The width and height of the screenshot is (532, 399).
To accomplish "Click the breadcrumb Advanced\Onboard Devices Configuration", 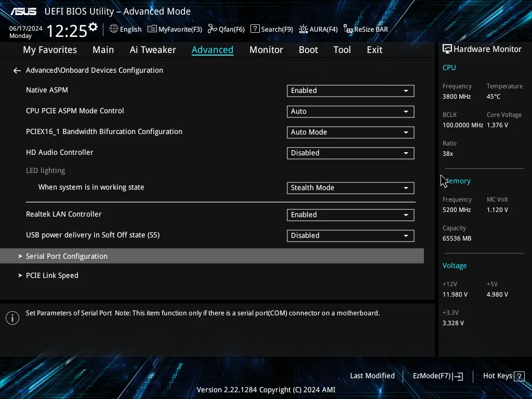I will [x=95, y=70].
